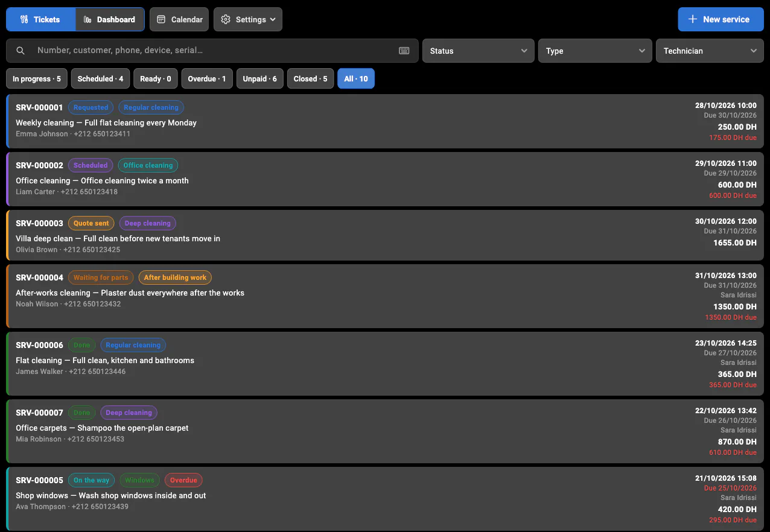This screenshot has width=770, height=532.
Task: Click the 175.00 DH due amount
Action: tap(733, 138)
